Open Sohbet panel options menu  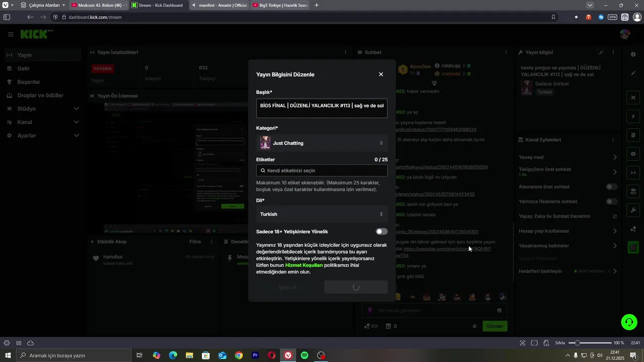pos(506,52)
